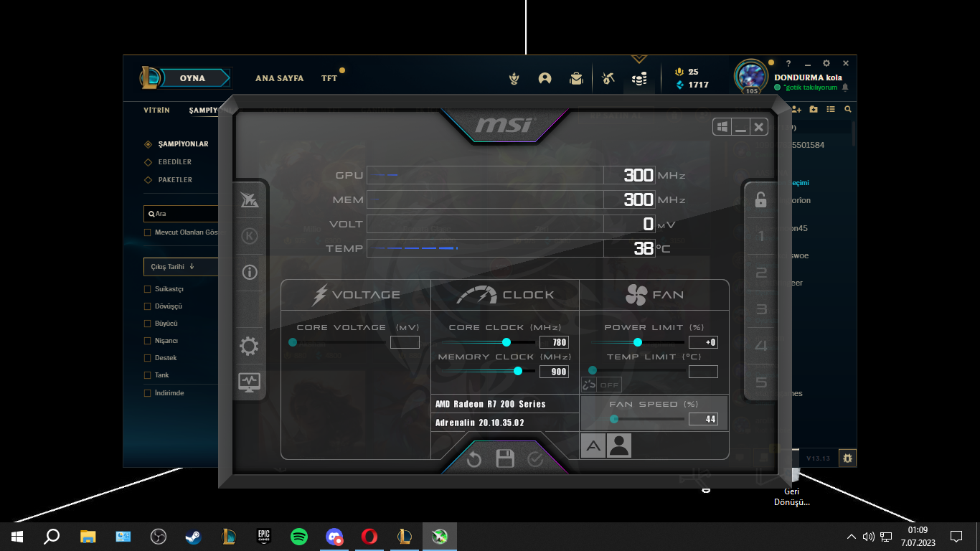This screenshot has width=980, height=551.
Task: Check the Destek filter checkbox
Action: coord(148,358)
